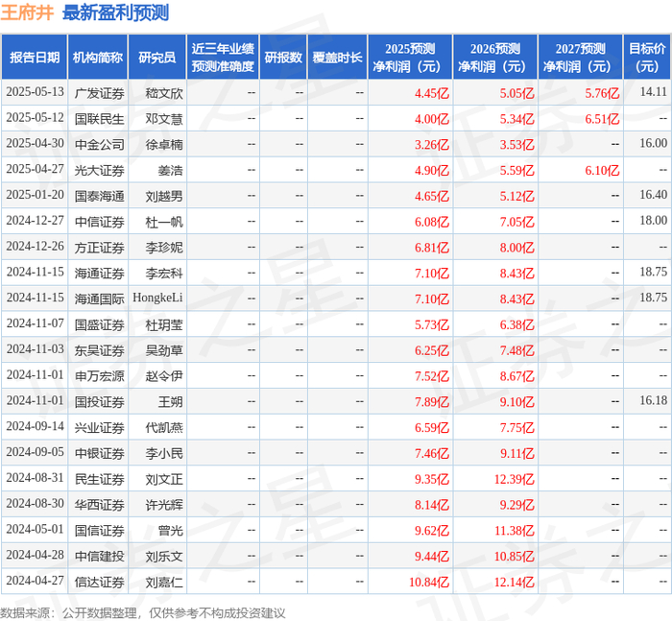Select the 国投证券 institution cell
Viewport: 672px width, 621px height.
[x=100, y=402]
